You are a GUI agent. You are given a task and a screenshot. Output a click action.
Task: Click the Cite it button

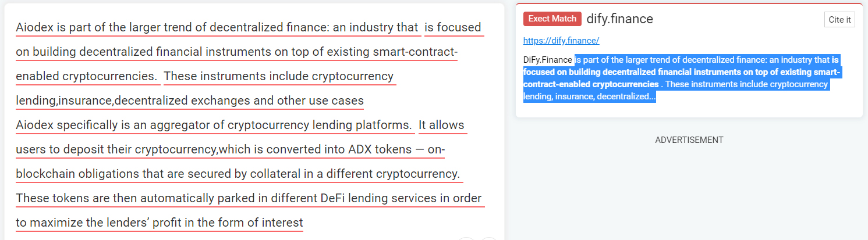click(839, 20)
